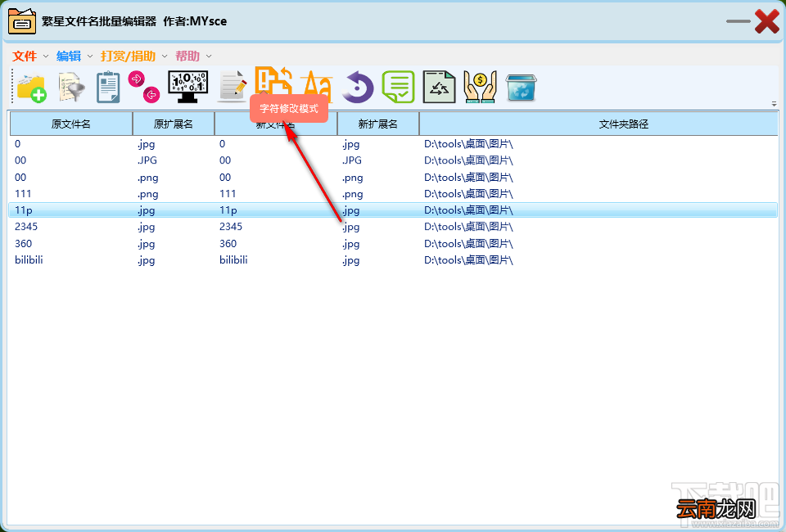Open the 文件 menu
This screenshot has width=786, height=532.
[25, 56]
